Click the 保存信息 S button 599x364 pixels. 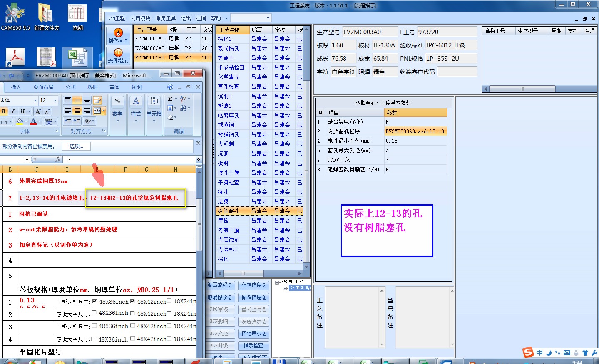click(254, 285)
